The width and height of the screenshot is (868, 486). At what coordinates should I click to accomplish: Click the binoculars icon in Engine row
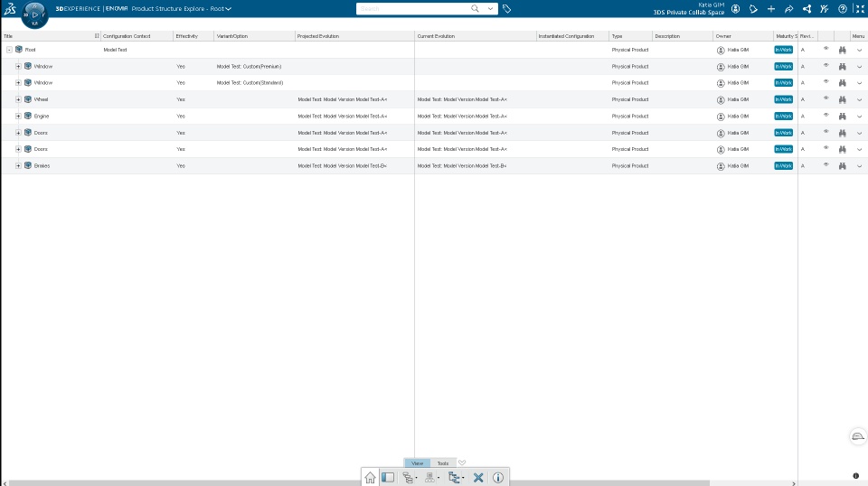pos(842,117)
